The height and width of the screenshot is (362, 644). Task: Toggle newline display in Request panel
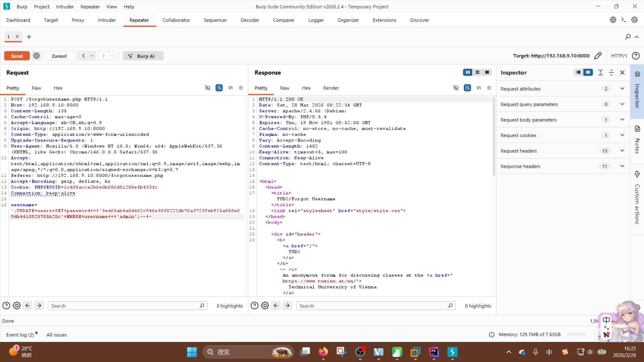pyautogui.click(x=230, y=88)
